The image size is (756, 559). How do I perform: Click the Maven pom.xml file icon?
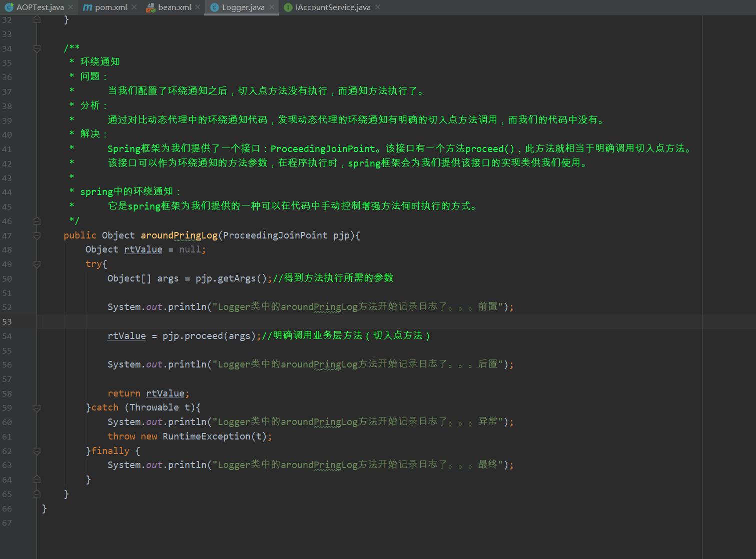(x=88, y=7)
